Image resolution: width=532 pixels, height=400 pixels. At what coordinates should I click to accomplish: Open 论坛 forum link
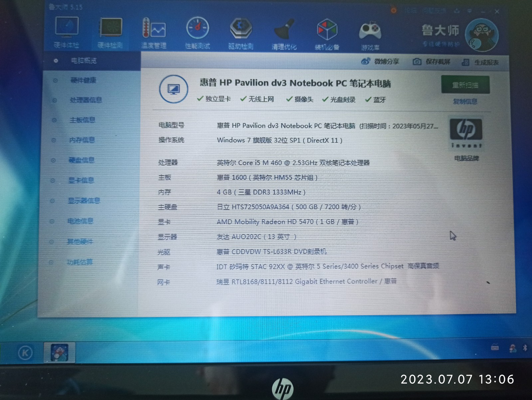click(x=411, y=11)
